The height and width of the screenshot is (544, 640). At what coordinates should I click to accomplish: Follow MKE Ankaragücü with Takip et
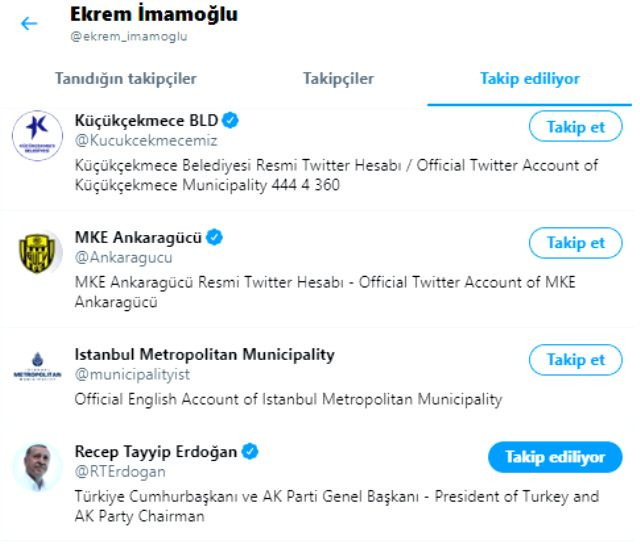pos(576,243)
